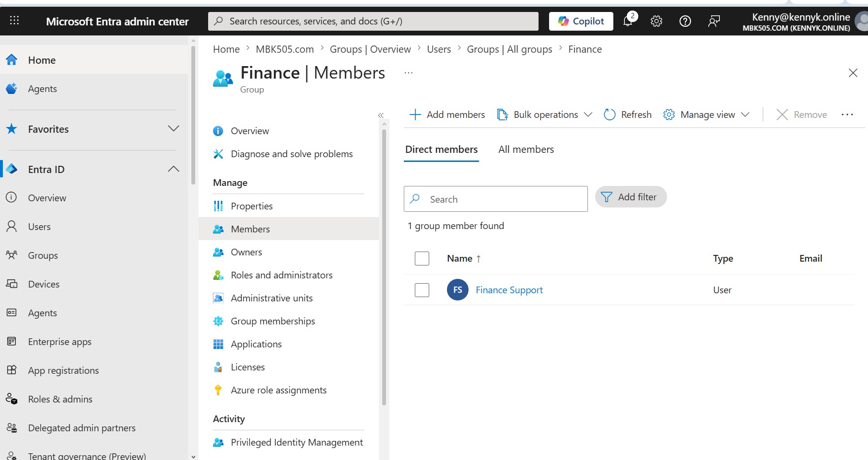Screen dimensions: 868x460
Task: Go to Groups | All groups breadcrumb
Action: (x=509, y=49)
